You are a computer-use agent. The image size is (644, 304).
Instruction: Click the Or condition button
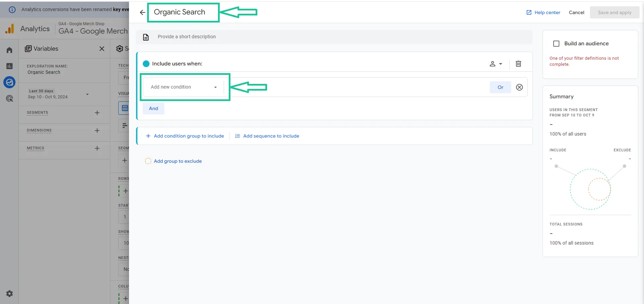click(x=500, y=87)
